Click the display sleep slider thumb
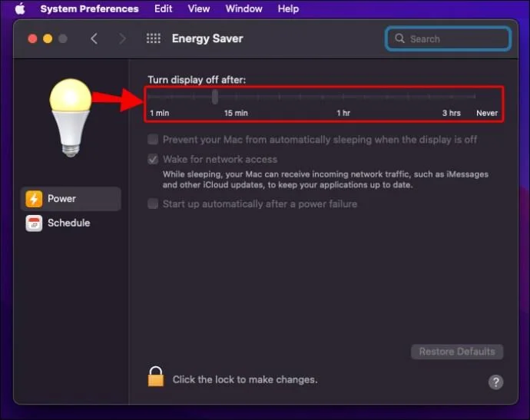Screen dimensions: 530x420 coord(215,97)
